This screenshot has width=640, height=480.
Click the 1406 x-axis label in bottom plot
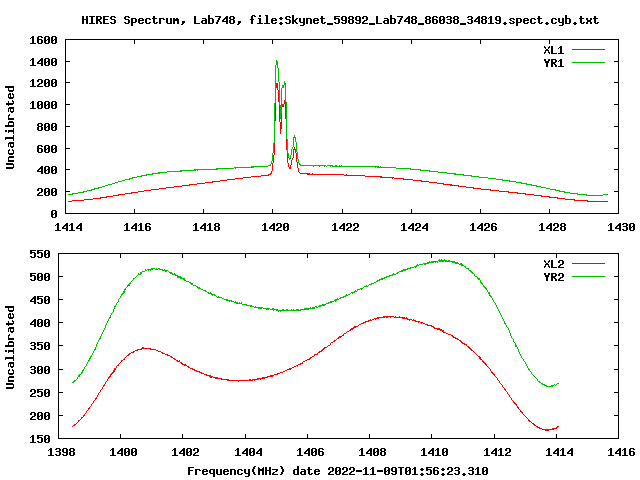[x=310, y=452]
